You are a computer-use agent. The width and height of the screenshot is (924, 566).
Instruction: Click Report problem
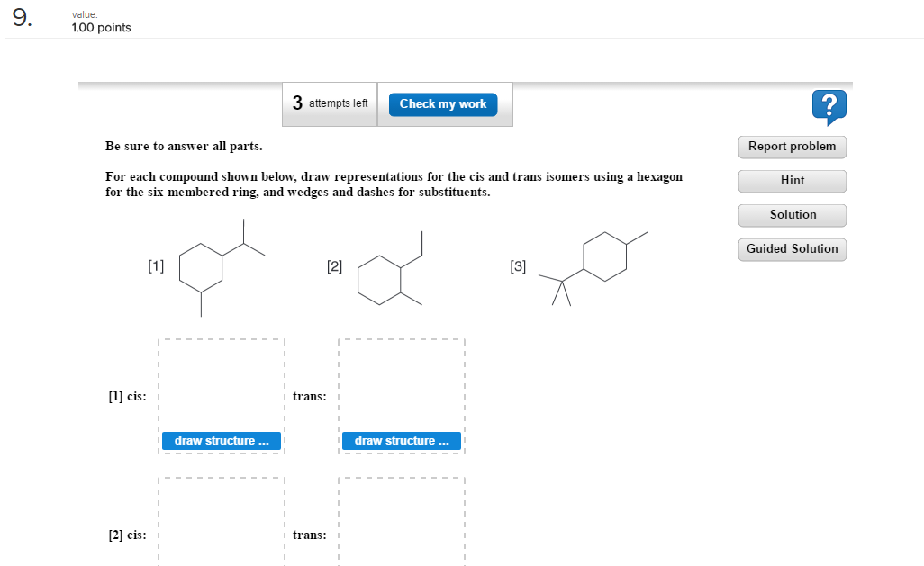[792, 147]
